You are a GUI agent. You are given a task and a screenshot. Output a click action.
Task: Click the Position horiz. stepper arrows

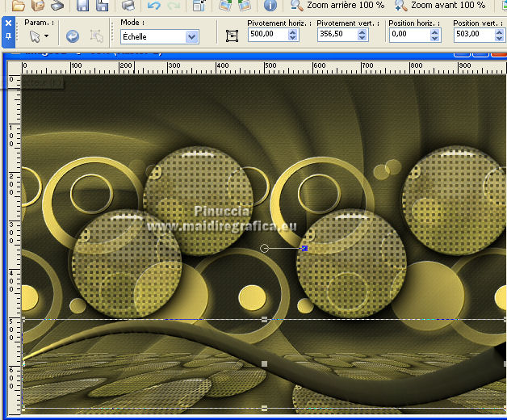coord(435,36)
